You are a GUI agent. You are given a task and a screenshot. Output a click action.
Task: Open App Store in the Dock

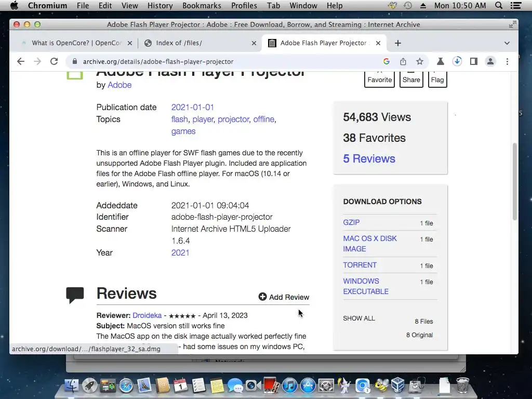(308, 385)
